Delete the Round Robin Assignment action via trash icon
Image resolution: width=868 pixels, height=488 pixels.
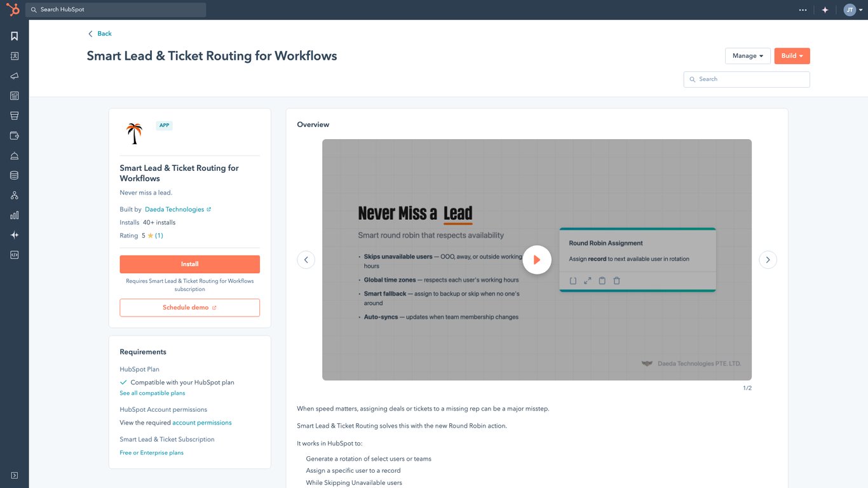pyautogui.click(x=616, y=280)
